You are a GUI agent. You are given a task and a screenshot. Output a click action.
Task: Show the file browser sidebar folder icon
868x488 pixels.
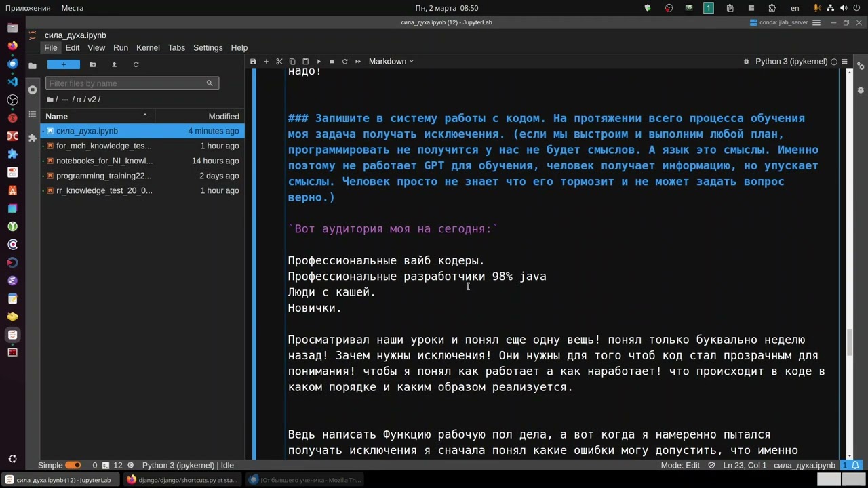tap(32, 66)
